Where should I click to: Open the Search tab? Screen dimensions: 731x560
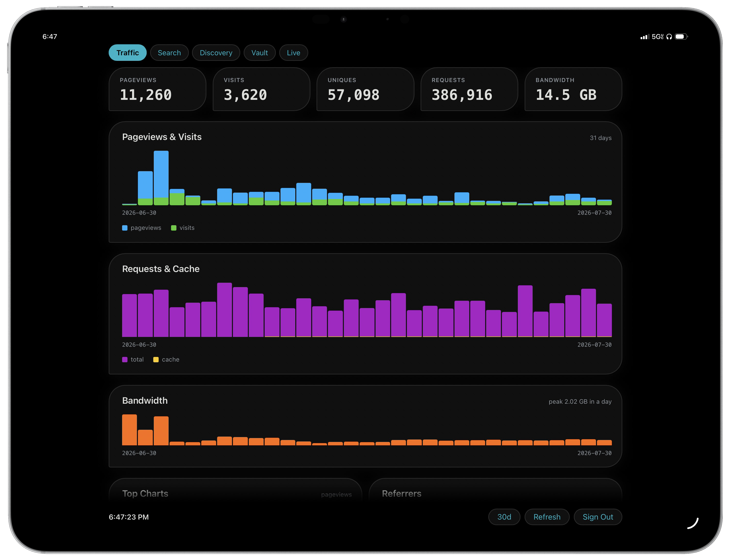(169, 53)
